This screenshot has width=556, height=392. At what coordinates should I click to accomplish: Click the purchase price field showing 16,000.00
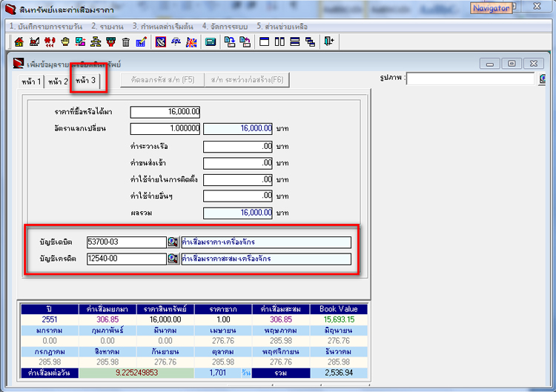click(165, 112)
